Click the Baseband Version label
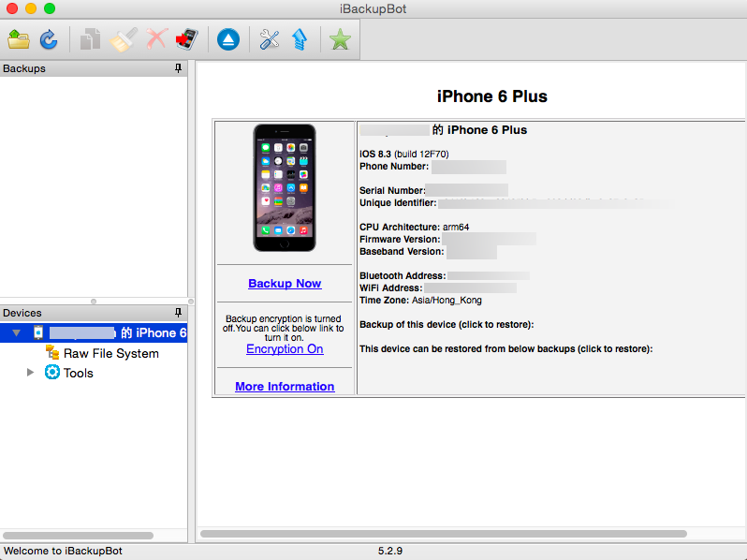The width and height of the screenshot is (747, 560). point(402,252)
